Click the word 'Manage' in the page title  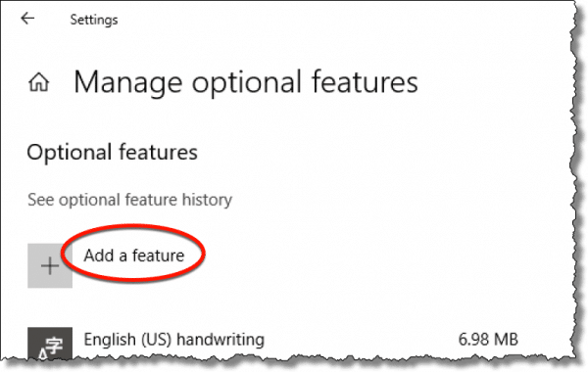tap(127, 83)
